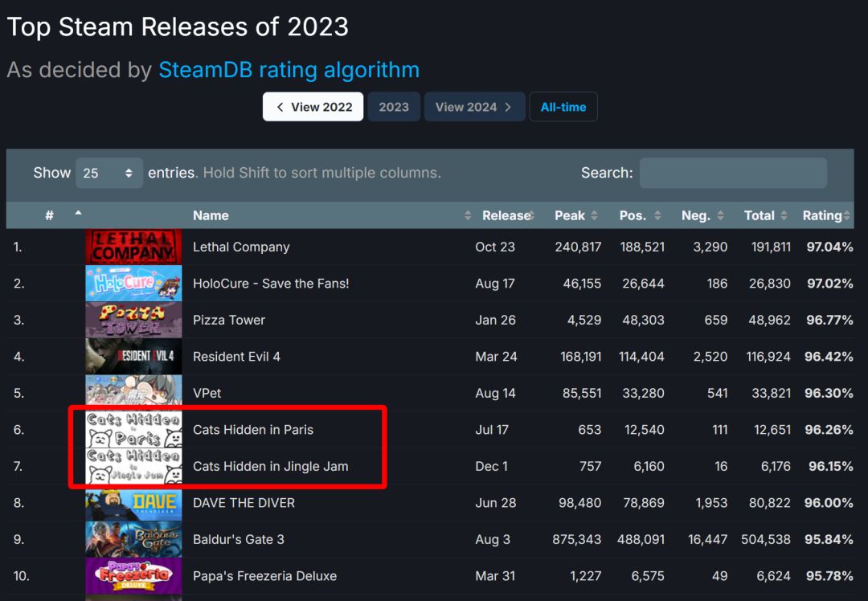Open the entries-per-page dropdown showing 25
Viewport: 868px width, 601px height.
108,173
